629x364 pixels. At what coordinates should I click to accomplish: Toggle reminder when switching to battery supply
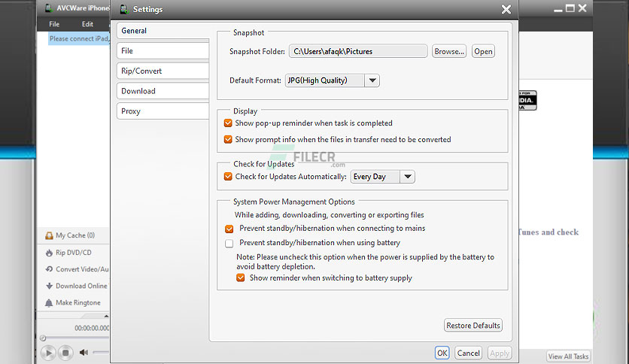[240, 278]
